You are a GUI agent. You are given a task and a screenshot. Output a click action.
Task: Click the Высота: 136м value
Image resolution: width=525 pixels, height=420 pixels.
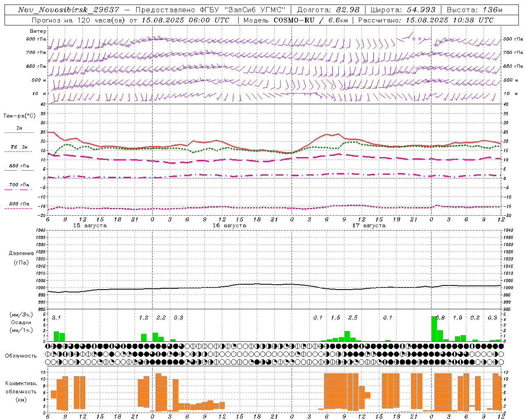475,10
